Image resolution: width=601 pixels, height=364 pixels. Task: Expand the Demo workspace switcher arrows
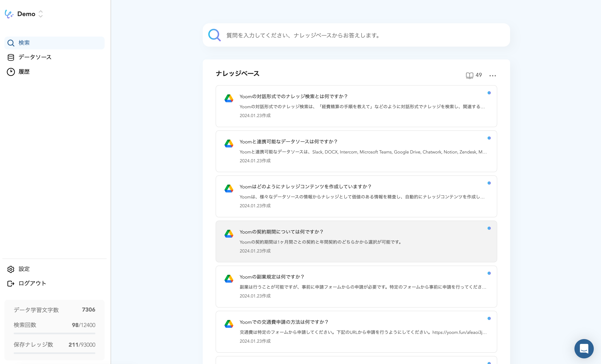click(41, 14)
